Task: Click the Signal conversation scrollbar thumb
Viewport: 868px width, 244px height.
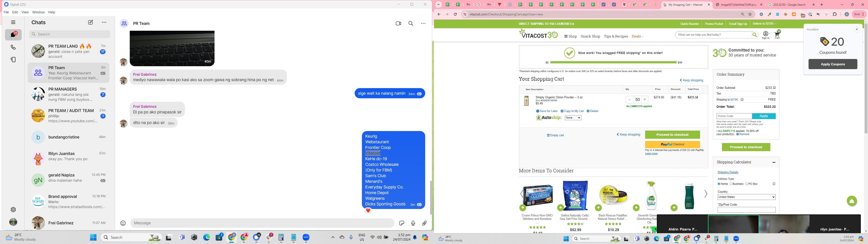Action: click(x=431, y=198)
